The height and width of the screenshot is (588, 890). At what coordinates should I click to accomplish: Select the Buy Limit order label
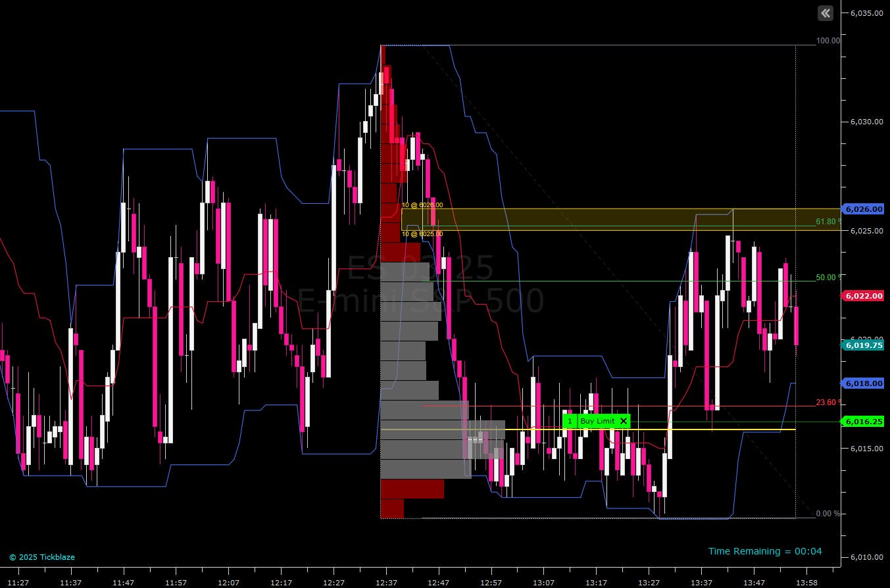pyautogui.click(x=597, y=421)
